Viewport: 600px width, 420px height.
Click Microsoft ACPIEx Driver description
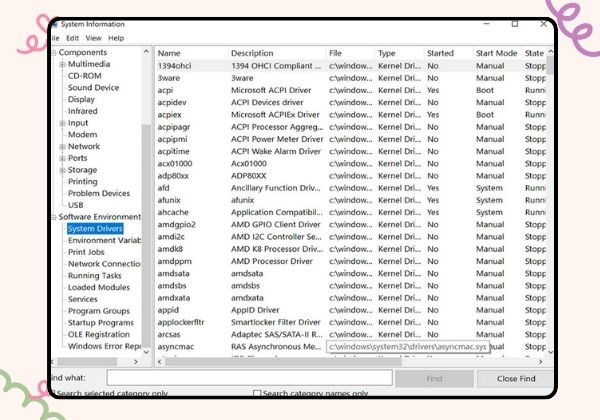click(x=275, y=115)
